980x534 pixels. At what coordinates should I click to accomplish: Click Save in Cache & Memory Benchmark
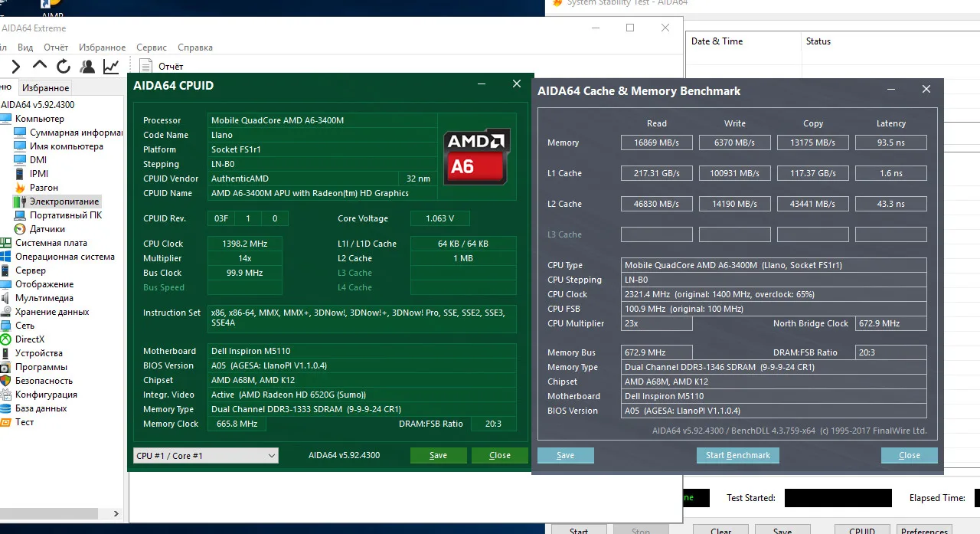coord(565,455)
